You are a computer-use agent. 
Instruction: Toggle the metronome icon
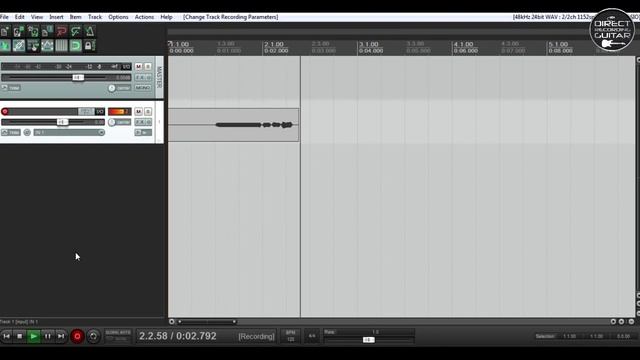click(90, 31)
